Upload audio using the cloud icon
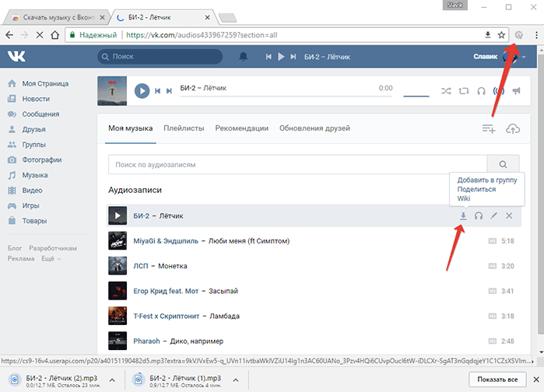The width and height of the screenshot is (544, 392). [x=513, y=129]
